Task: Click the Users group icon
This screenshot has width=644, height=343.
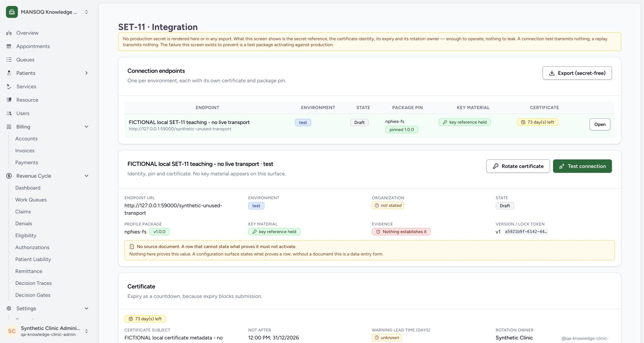Action: 9,113
